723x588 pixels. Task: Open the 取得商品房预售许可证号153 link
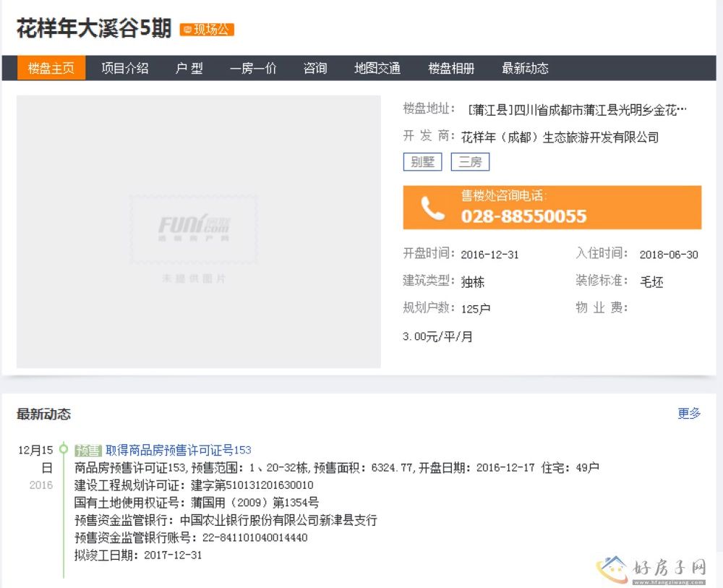point(179,450)
